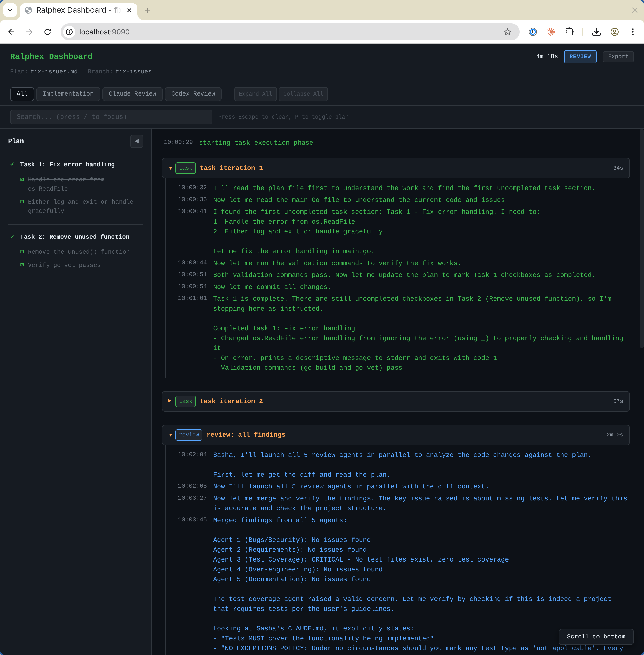Collapse the review: all findings section
This screenshot has width=644, height=655.
click(x=170, y=435)
